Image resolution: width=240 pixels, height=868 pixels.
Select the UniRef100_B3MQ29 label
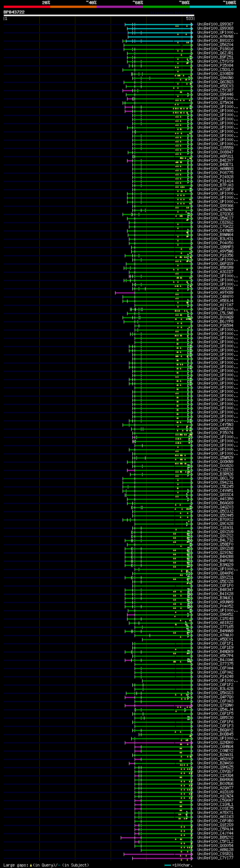click(x=215, y=565)
